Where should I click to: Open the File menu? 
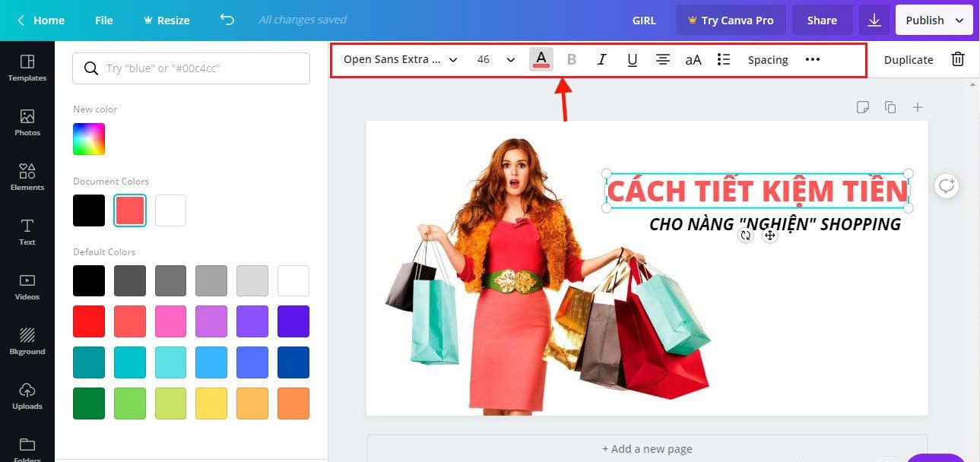pos(104,21)
